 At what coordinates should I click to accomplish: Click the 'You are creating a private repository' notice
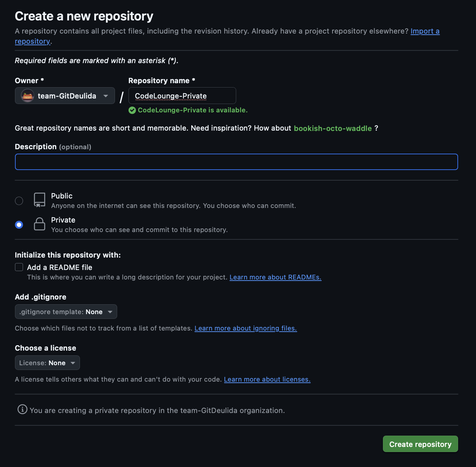pos(157,410)
